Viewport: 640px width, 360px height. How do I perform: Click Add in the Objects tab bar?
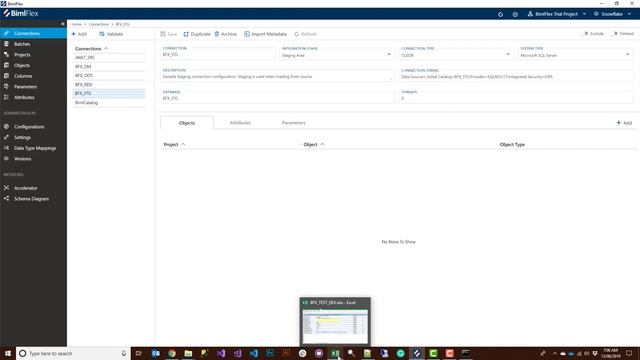[624, 123]
